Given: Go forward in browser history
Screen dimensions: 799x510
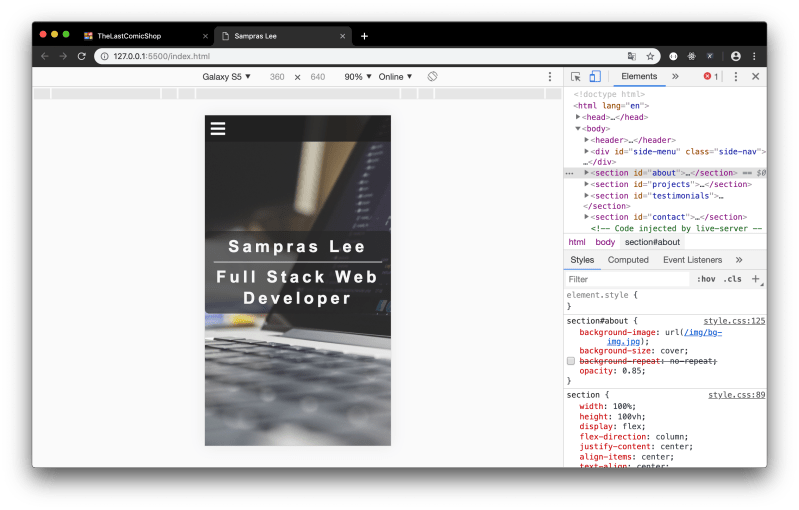Looking at the screenshot, I should click(63, 56).
